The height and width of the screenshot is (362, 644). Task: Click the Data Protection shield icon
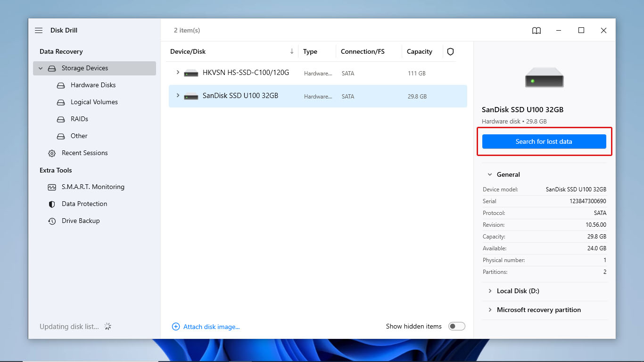pos(52,204)
